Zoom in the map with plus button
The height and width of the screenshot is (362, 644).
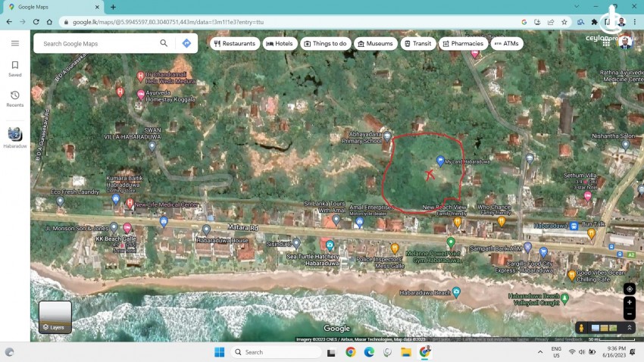[629, 302]
